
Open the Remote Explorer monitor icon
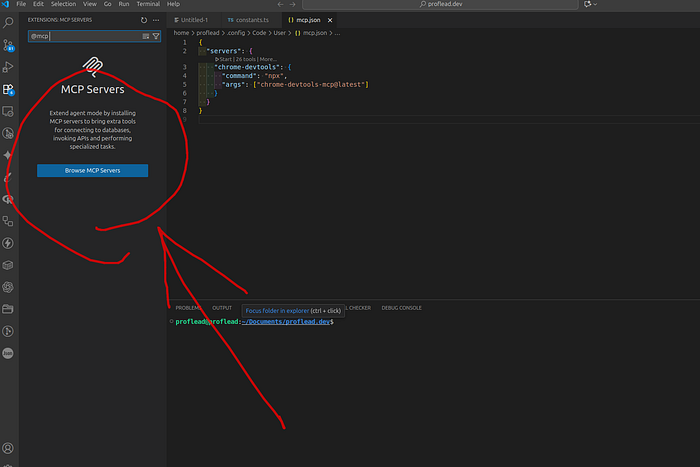[8, 111]
